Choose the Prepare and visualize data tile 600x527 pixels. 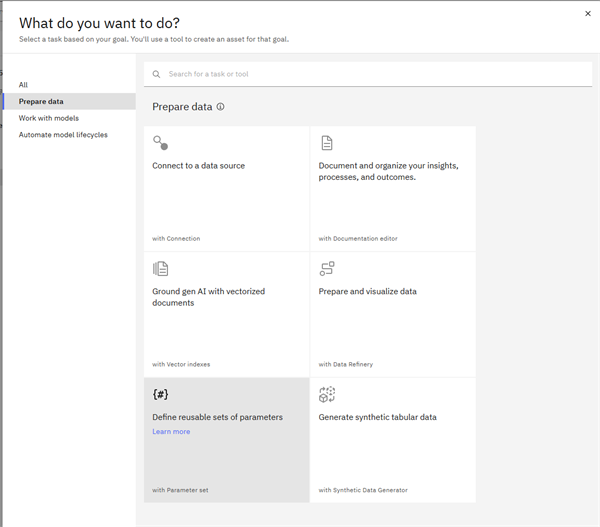[392, 312]
